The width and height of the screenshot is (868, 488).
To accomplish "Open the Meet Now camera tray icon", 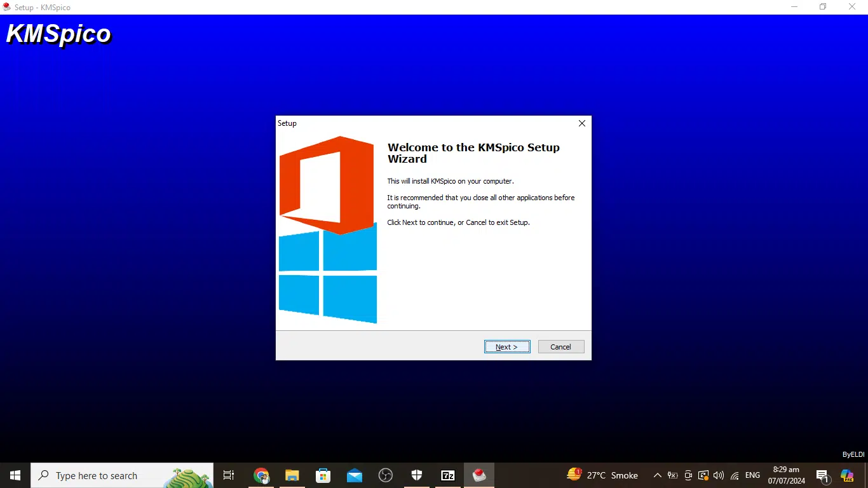I will tap(688, 475).
